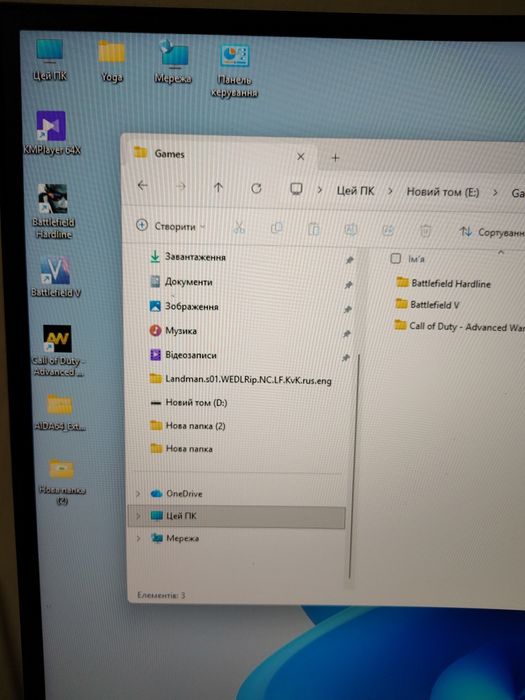525x700 pixels.
Task: Launch Battlefield V desktop shortcut
Action: (56, 277)
